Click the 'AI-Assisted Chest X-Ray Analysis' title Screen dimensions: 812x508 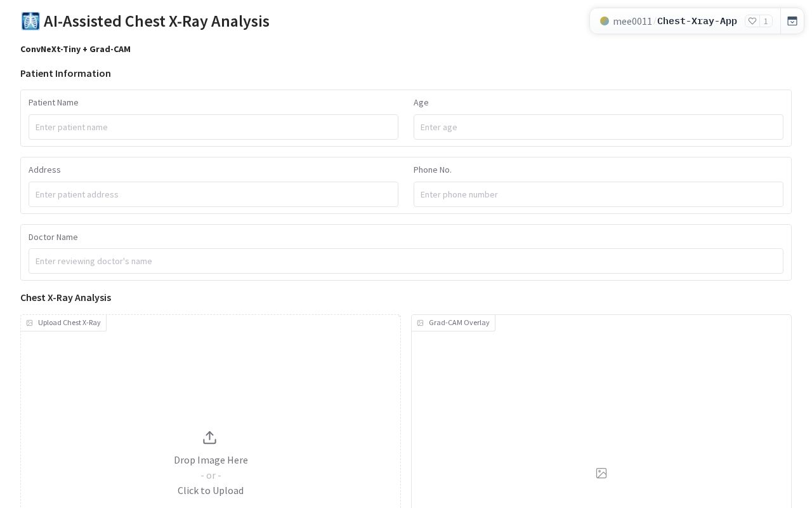(x=157, y=21)
